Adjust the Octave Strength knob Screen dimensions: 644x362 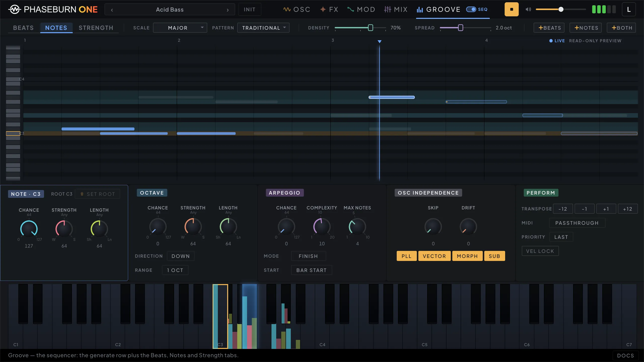(193, 226)
